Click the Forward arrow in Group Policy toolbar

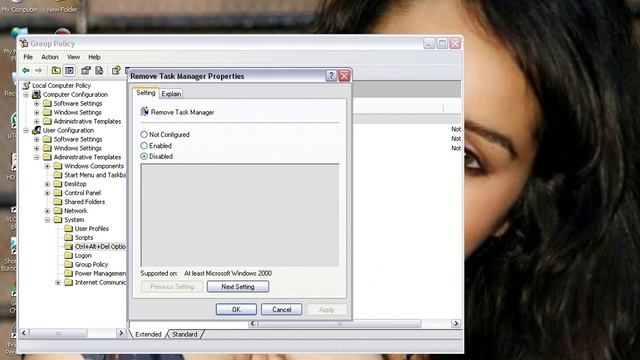[x=38, y=71]
